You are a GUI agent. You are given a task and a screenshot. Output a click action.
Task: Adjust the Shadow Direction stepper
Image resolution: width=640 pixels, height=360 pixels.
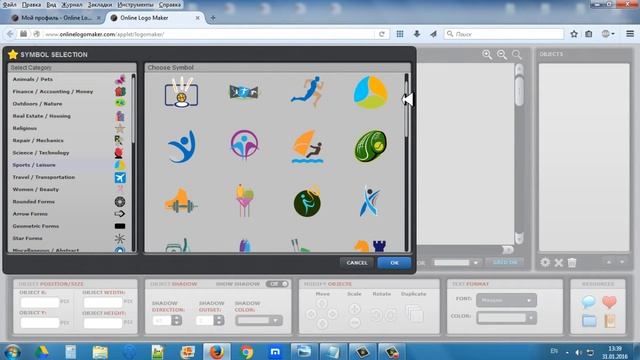pyautogui.click(x=177, y=320)
